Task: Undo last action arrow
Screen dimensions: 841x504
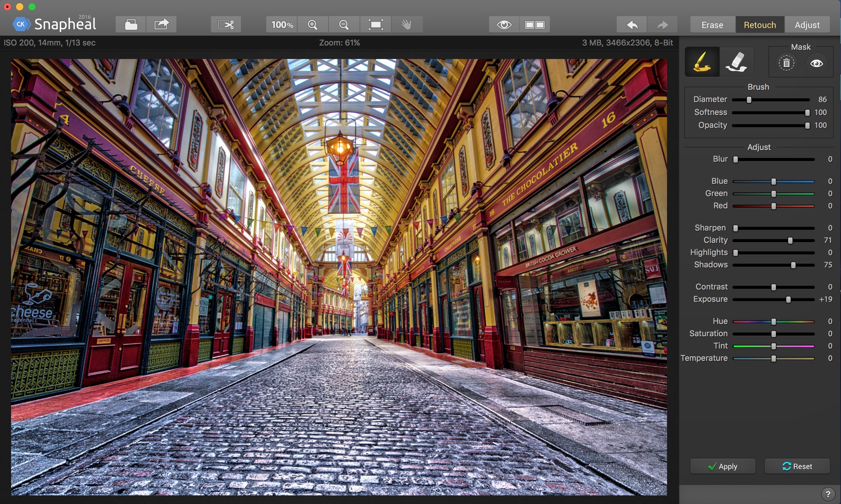Action: [x=632, y=25]
